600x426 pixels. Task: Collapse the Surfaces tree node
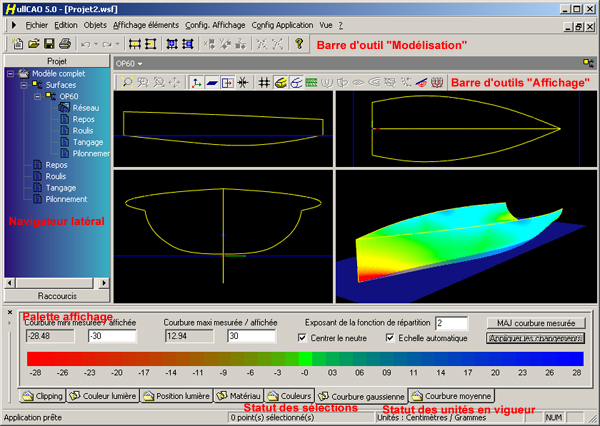[24, 85]
